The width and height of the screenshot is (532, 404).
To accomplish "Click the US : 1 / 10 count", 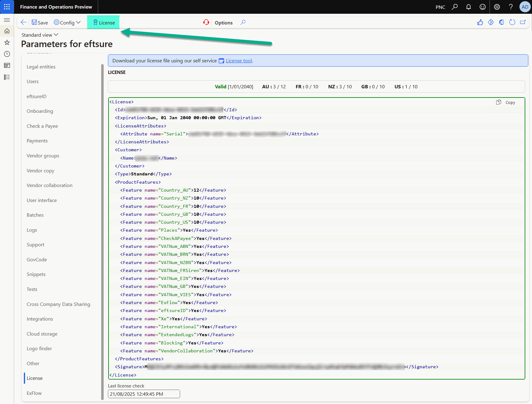I will click(x=406, y=86).
